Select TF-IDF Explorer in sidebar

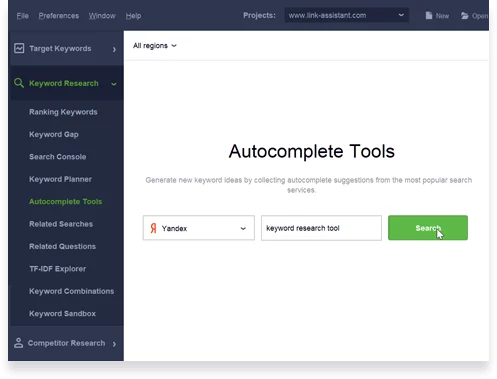(x=58, y=269)
